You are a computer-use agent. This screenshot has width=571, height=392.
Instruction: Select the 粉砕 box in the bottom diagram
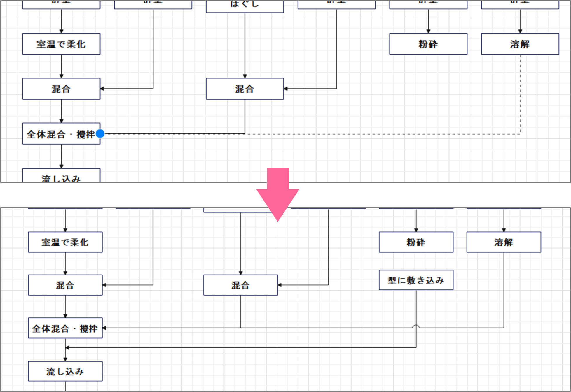pyautogui.click(x=416, y=242)
